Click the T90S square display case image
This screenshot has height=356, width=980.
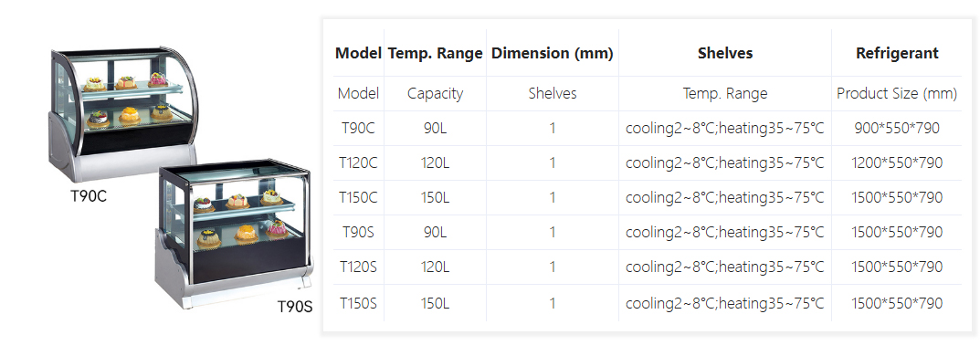[x=234, y=234]
